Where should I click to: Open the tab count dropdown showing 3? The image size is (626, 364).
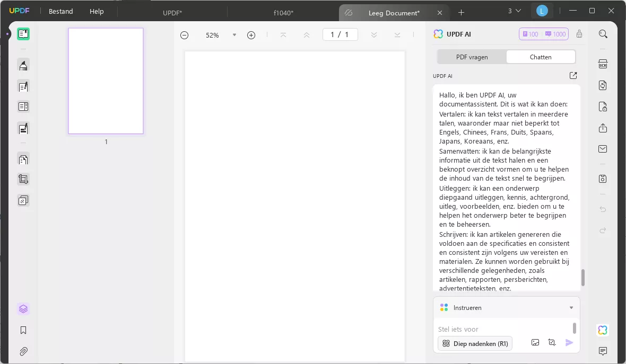pyautogui.click(x=514, y=11)
